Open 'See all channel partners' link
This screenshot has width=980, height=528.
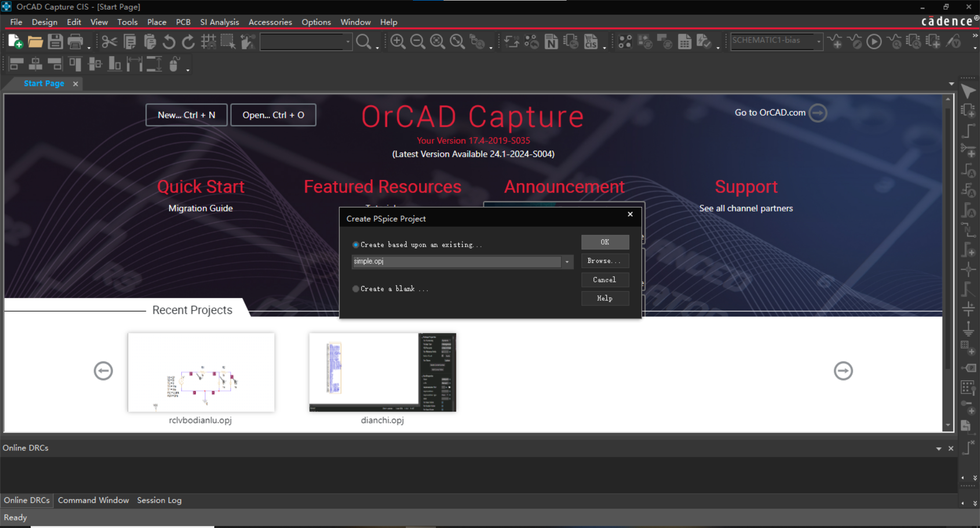click(x=746, y=208)
